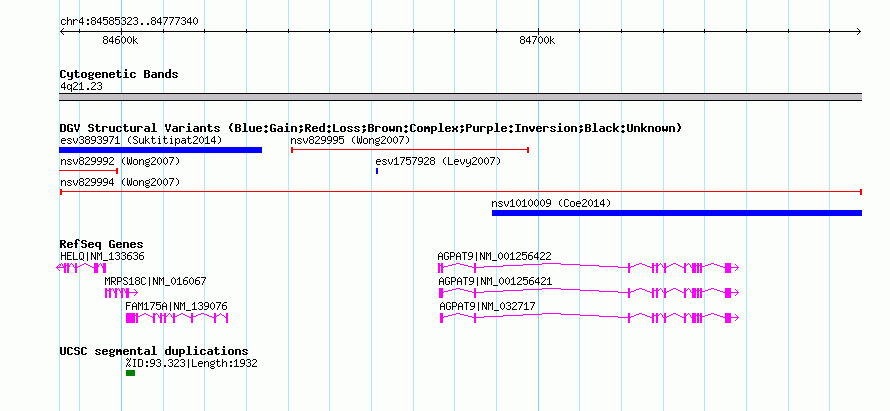Select the small esv1757928 blue variant marker
The width and height of the screenshot is (890, 411).
pos(377,170)
